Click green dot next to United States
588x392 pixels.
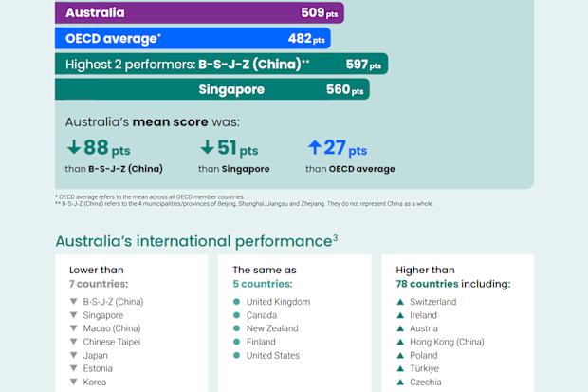[x=237, y=355]
